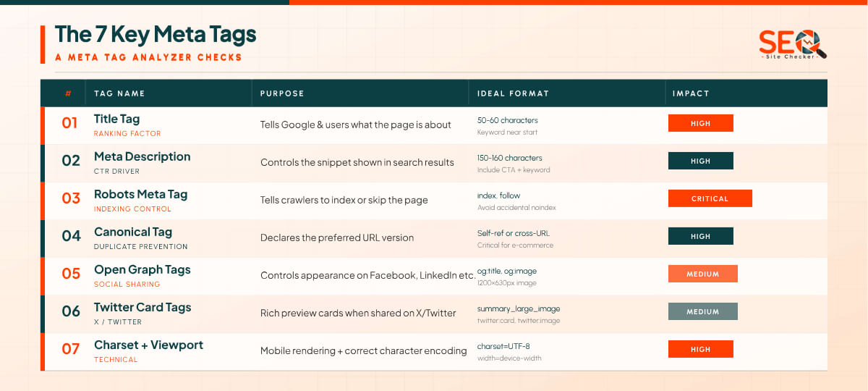Click the HIGH badge in Title Tag row

coord(701,123)
